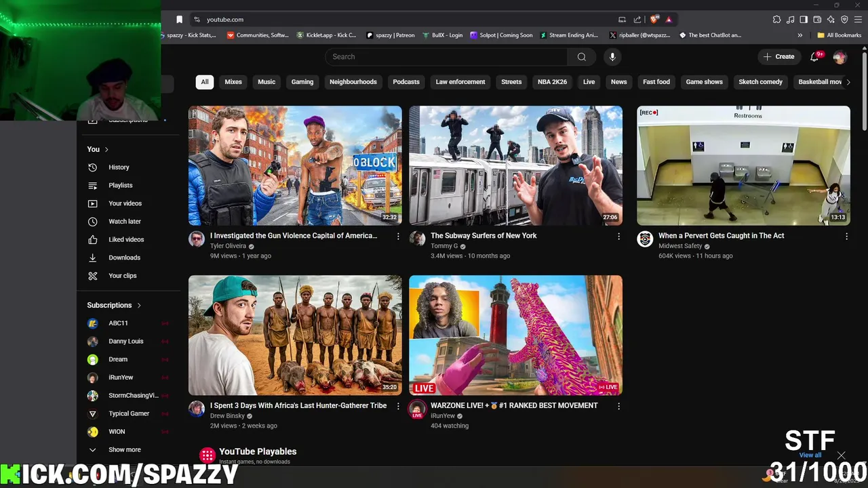Click Midwest Safety channel avatar
Viewport: 868px width, 488px height.
pyautogui.click(x=645, y=239)
